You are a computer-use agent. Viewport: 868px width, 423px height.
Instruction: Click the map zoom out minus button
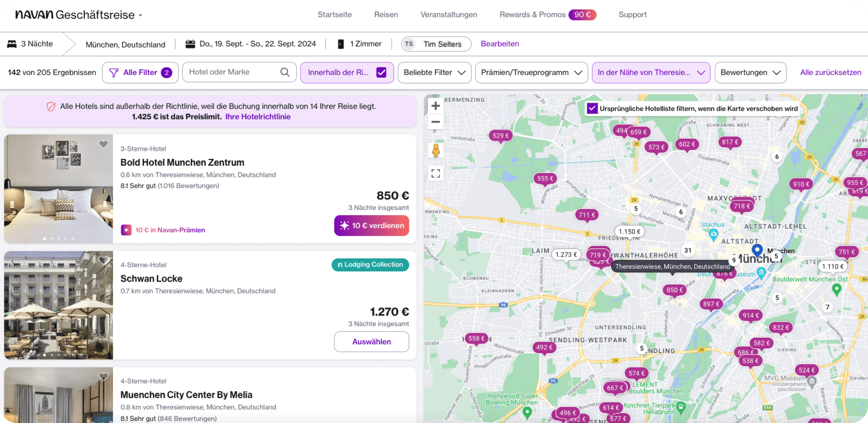pyautogui.click(x=436, y=122)
